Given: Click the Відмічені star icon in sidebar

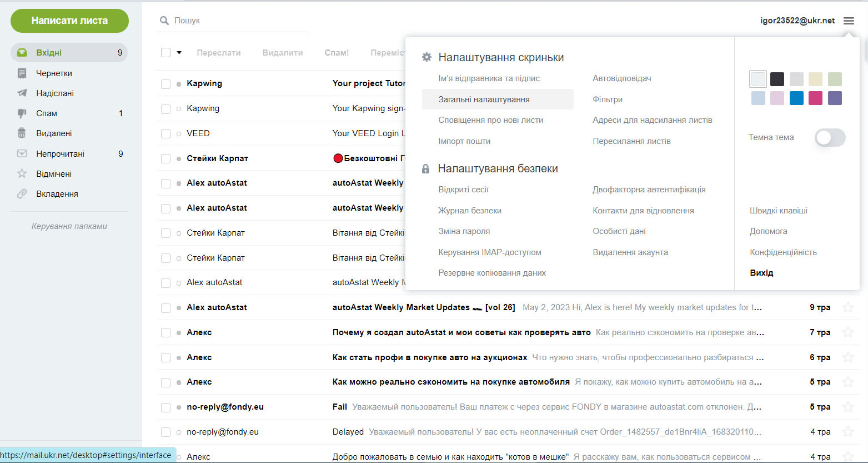Looking at the screenshot, I should click(x=22, y=174).
